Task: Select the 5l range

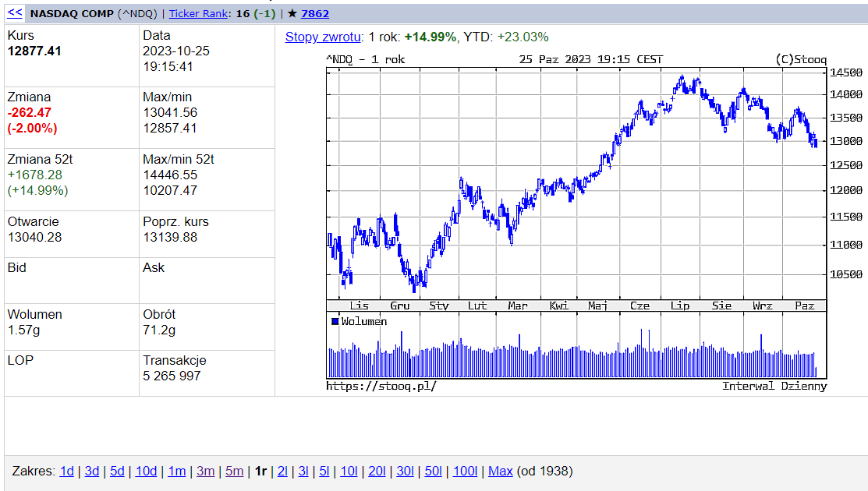Action: [324, 471]
